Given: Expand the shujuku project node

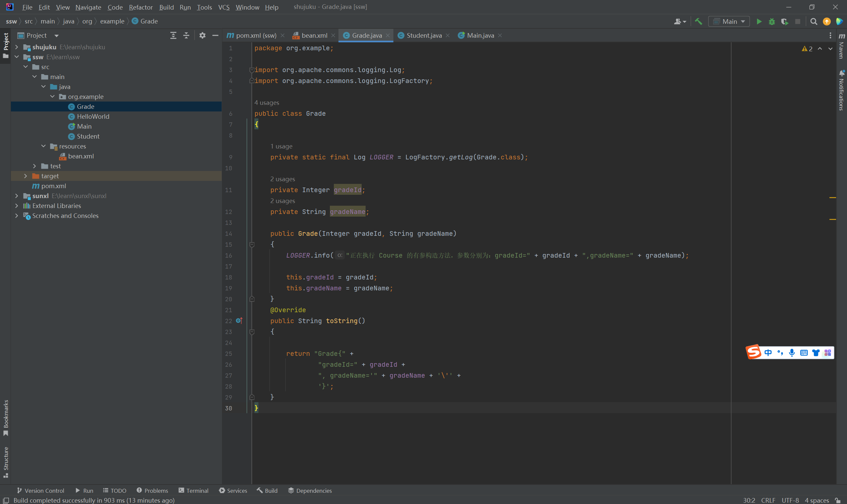Looking at the screenshot, I should [x=16, y=47].
